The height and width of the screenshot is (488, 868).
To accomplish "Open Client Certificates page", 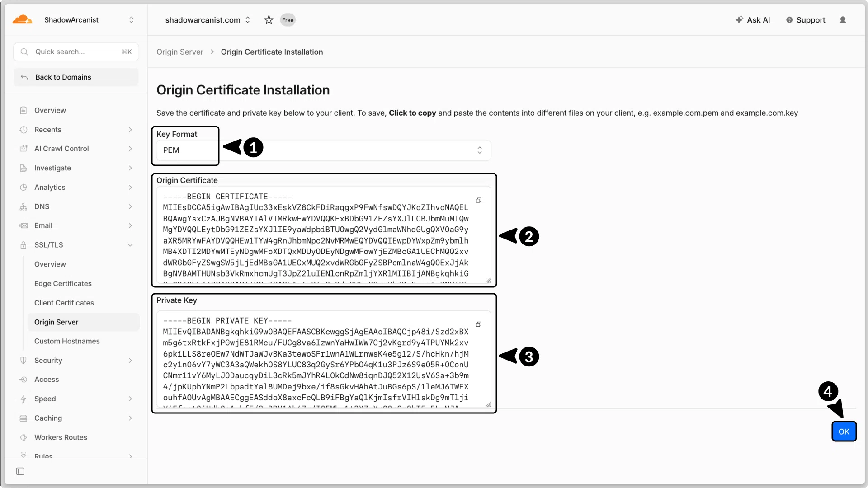I will click(84, 303).
